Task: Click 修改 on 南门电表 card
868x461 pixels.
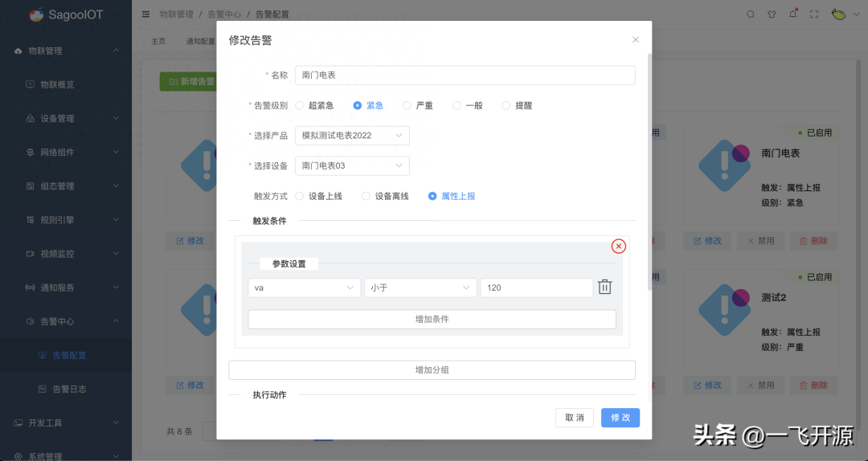Action: 707,241
